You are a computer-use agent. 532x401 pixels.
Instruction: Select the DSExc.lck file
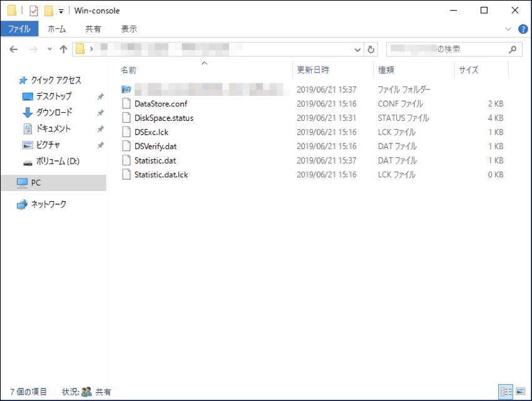[151, 132]
